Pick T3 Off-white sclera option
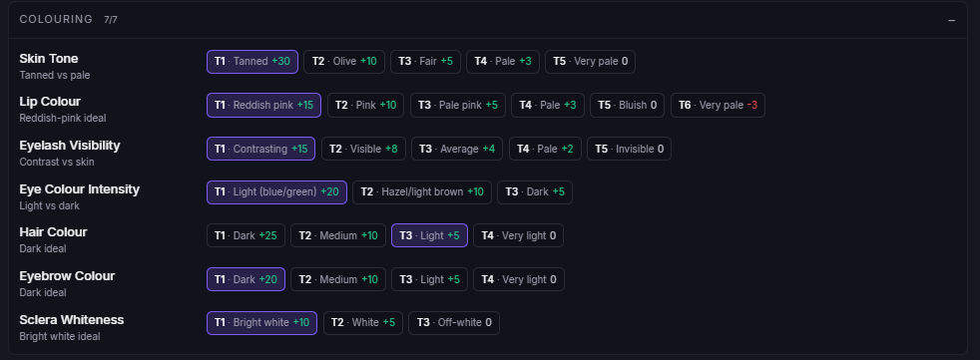 pyautogui.click(x=454, y=323)
